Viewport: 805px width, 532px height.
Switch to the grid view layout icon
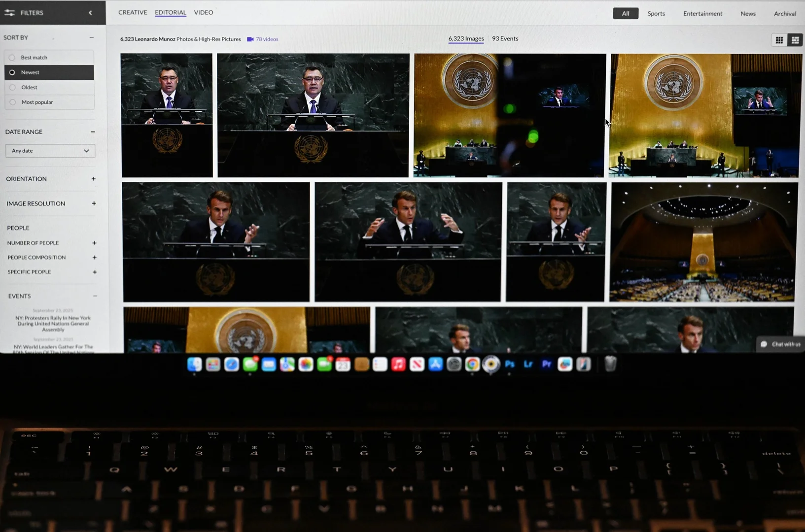[779, 40]
